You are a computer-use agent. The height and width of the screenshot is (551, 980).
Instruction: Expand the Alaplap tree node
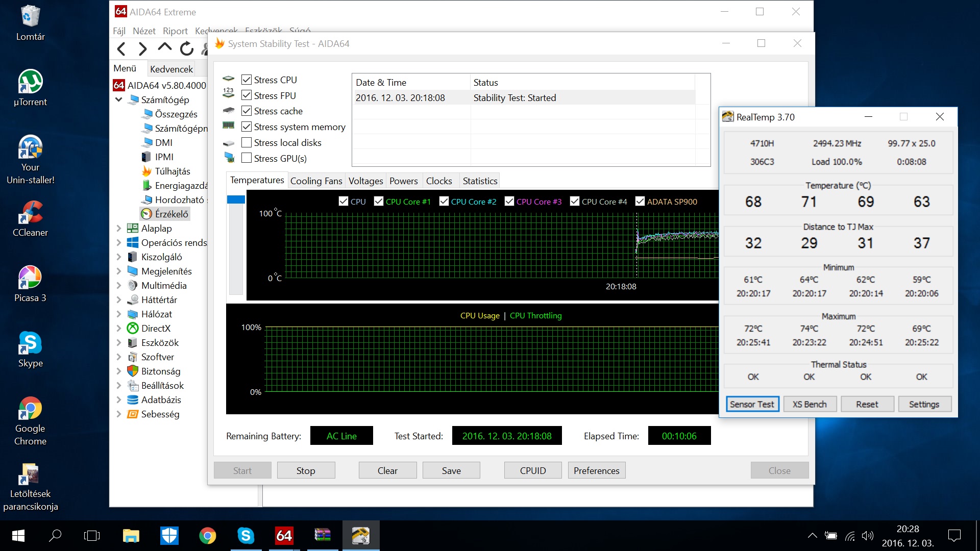(119, 228)
